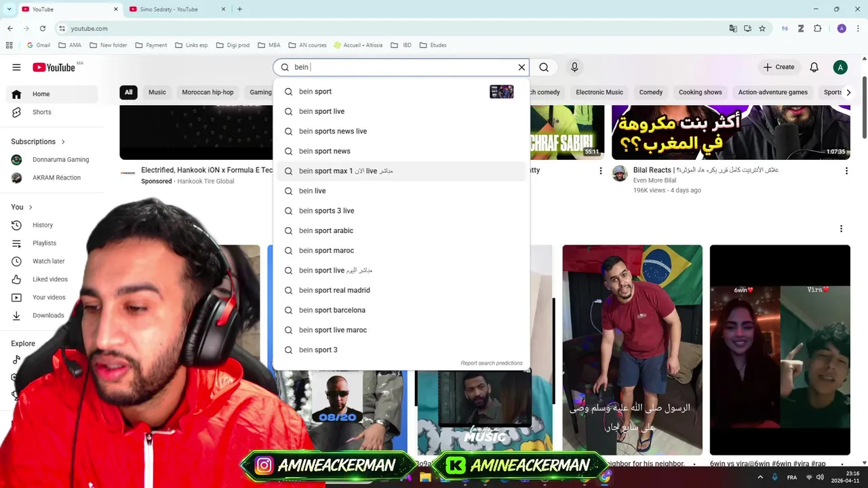This screenshot has height=488, width=868.
Task: Pick the 'bein live' suggestion
Action: (401, 191)
